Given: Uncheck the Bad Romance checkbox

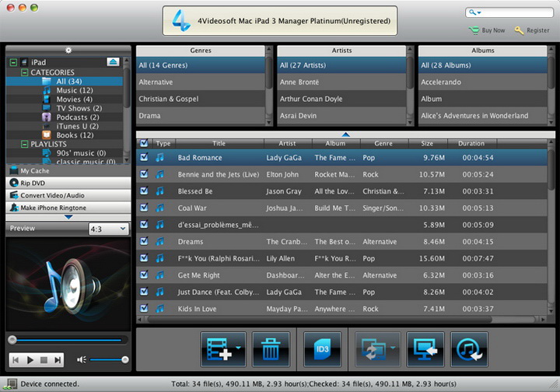Looking at the screenshot, I should 144,157.
